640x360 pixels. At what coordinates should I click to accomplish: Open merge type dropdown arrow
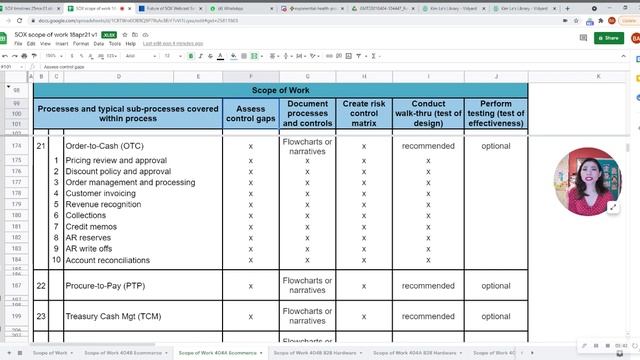pos(262,56)
